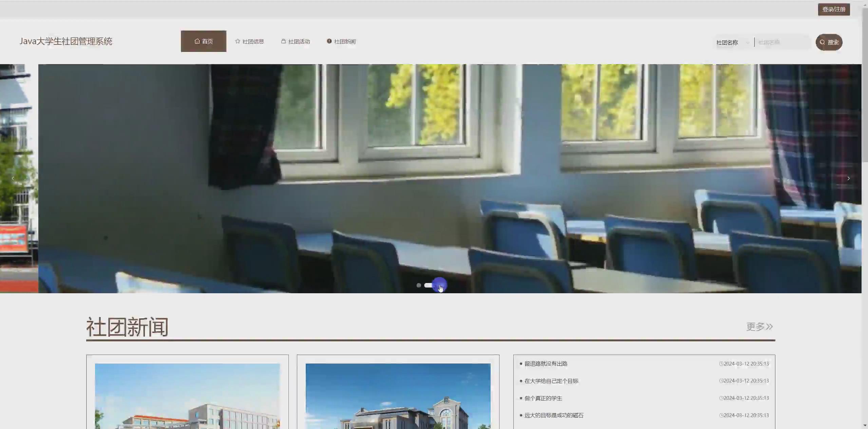Go to 社团新闻 in navigation bar
This screenshot has height=429, width=868.
[x=341, y=41]
